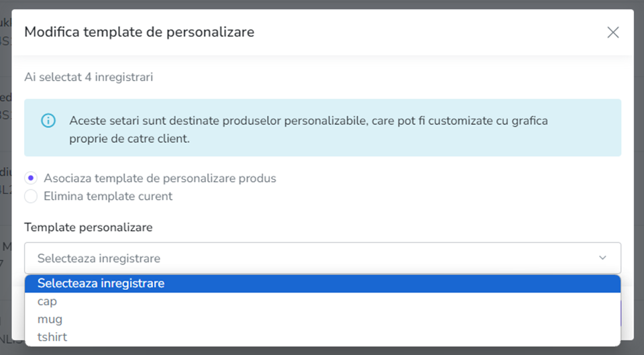Click the blue info banner message text
Screen dimensions: 644x355
click(309, 130)
